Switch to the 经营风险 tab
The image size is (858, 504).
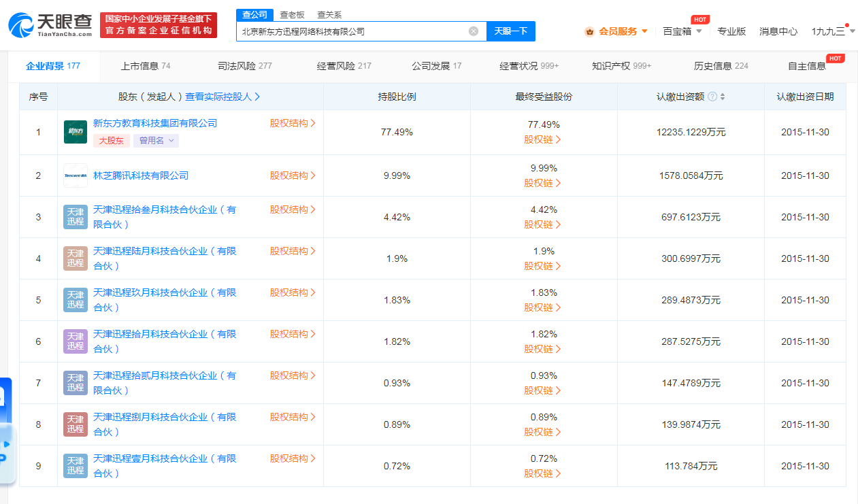pos(344,66)
